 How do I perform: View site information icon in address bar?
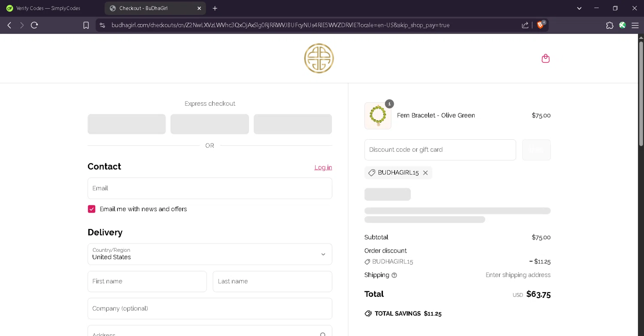(x=102, y=25)
